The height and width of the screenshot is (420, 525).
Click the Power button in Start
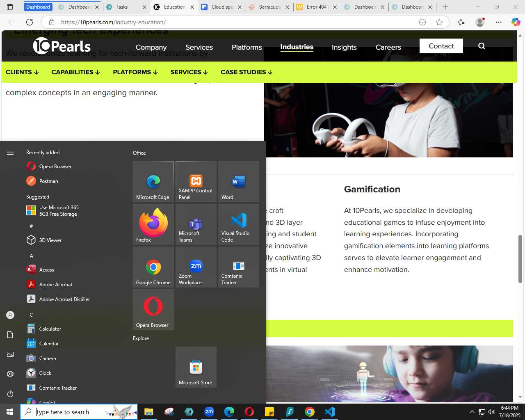10,394
